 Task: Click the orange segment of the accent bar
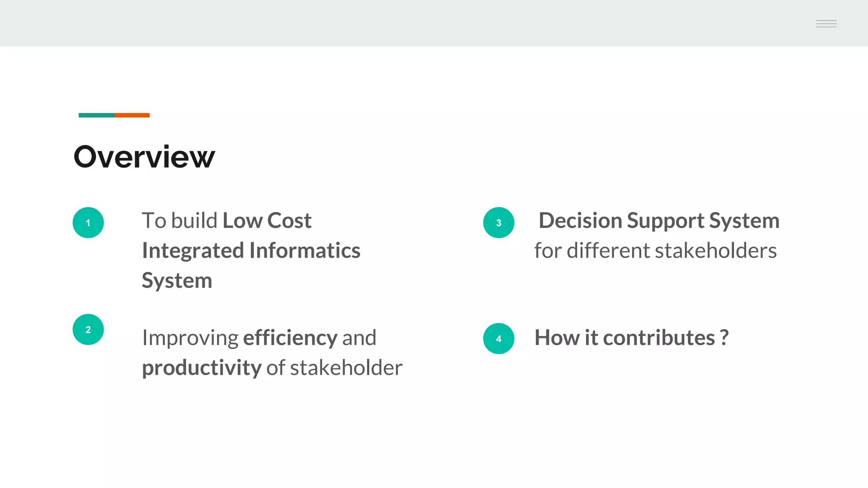click(x=132, y=115)
